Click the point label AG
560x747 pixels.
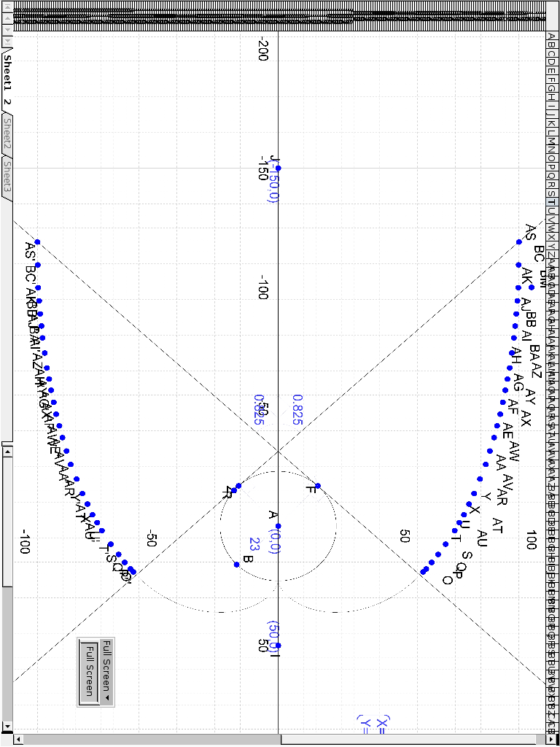click(x=518, y=382)
